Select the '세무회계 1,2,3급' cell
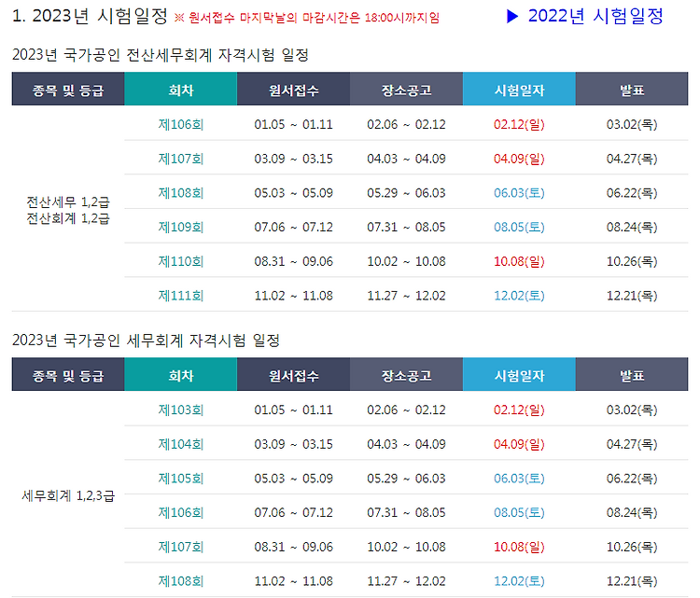The image size is (700, 598). tap(68, 495)
